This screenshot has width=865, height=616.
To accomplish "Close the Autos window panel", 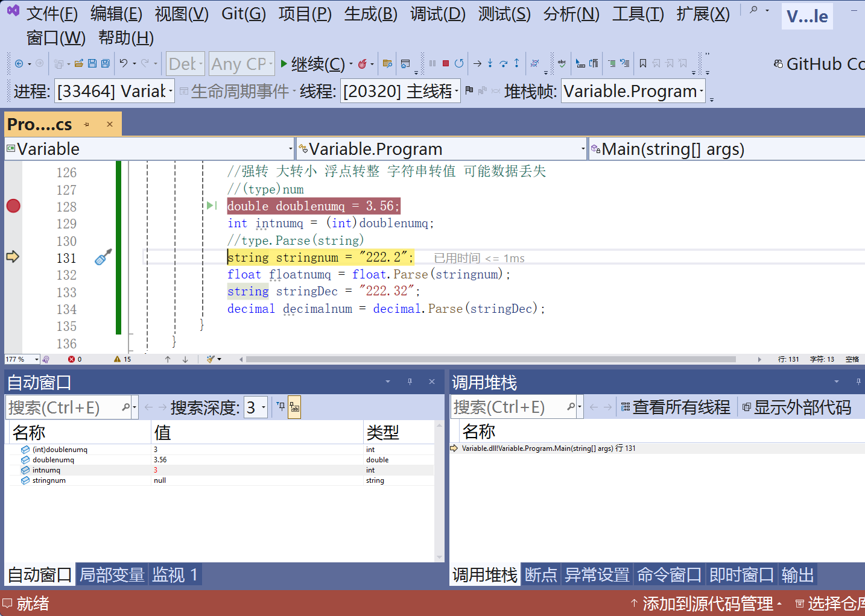I will pos(432,382).
